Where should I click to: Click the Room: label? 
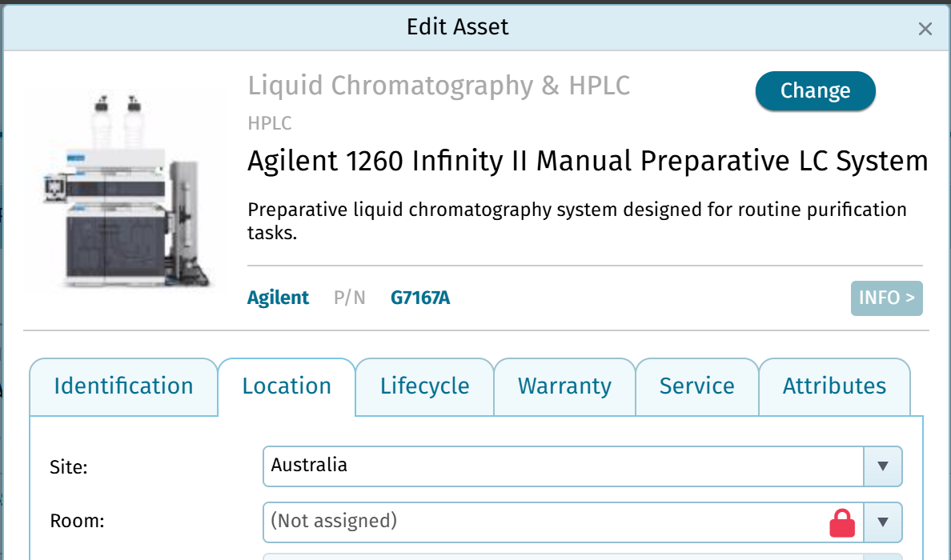pyautogui.click(x=77, y=521)
